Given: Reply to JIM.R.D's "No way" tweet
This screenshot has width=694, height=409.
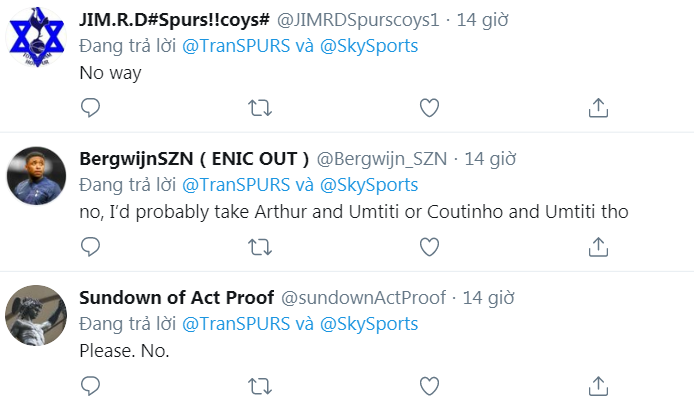Looking at the screenshot, I should (x=90, y=107).
